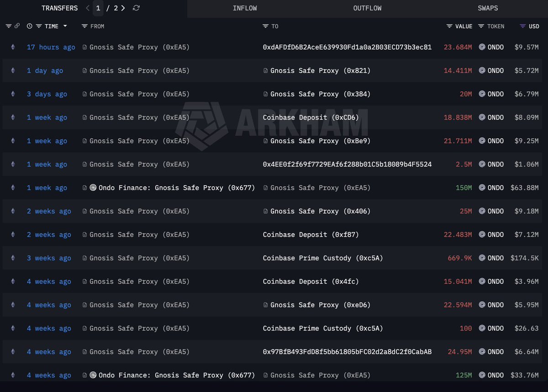Open Ondo Finance sender in $63.88M row
Screen dimensions: 548x392
tap(177, 188)
